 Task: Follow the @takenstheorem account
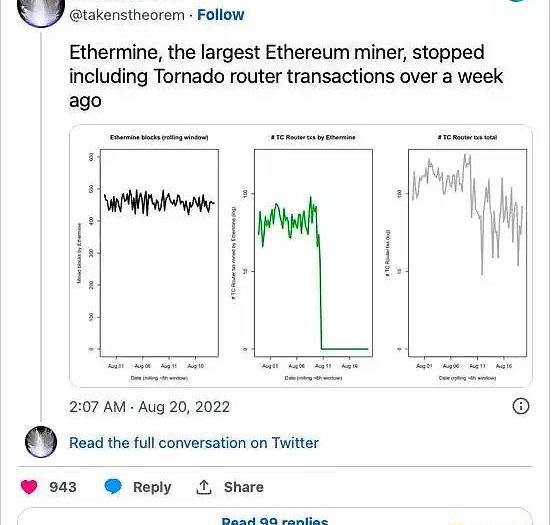click(x=221, y=15)
